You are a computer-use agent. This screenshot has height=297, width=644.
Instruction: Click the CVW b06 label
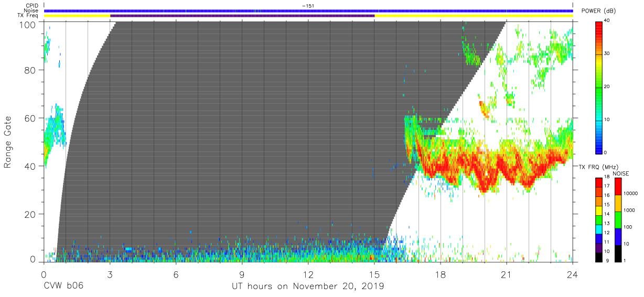pyautogui.click(x=63, y=287)
